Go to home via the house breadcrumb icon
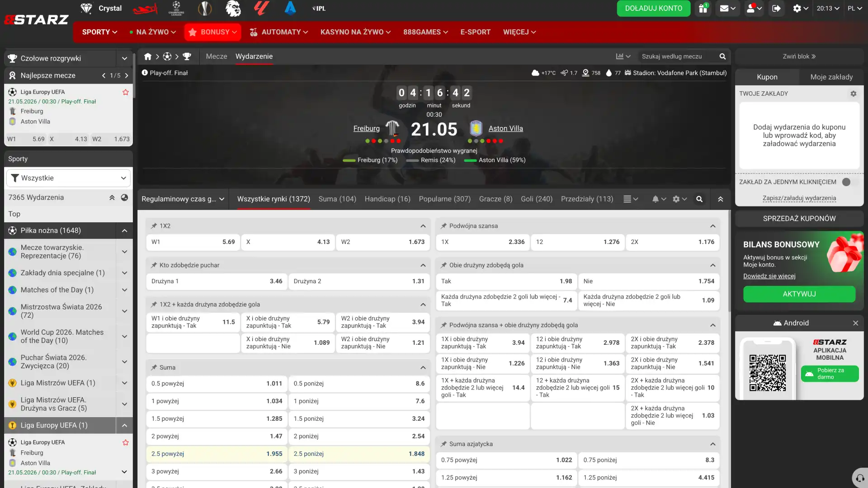Viewport: 868px width, 488px height. pyautogui.click(x=148, y=56)
